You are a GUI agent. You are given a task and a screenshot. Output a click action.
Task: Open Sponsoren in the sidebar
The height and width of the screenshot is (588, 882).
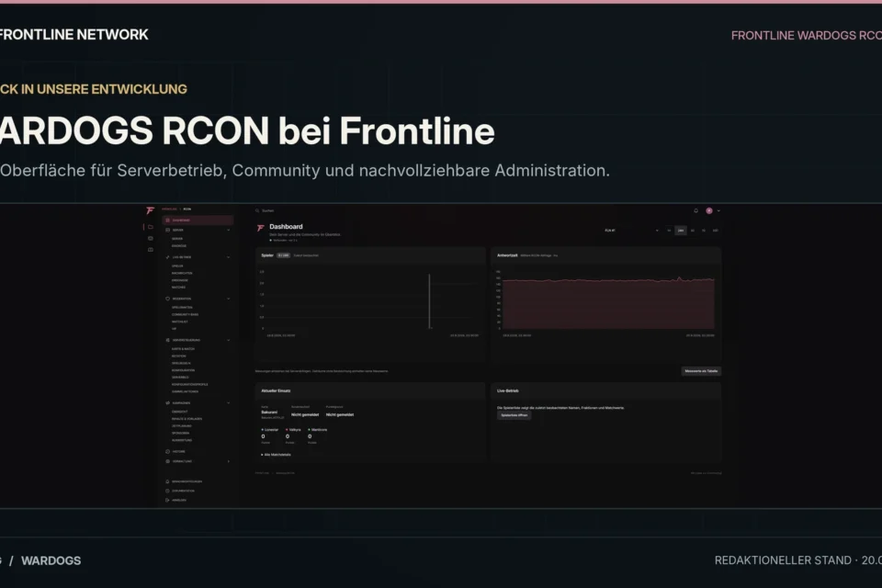pyautogui.click(x=181, y=434)
